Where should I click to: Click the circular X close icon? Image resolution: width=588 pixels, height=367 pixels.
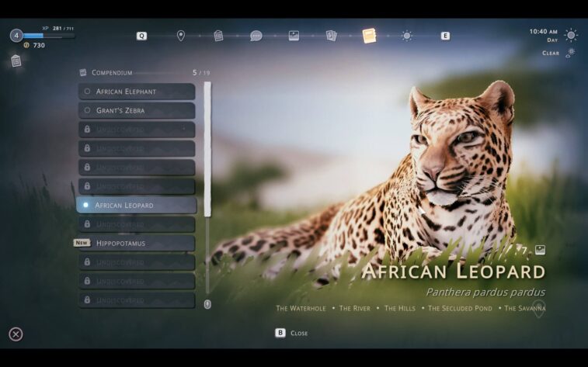tap(16, 334)
